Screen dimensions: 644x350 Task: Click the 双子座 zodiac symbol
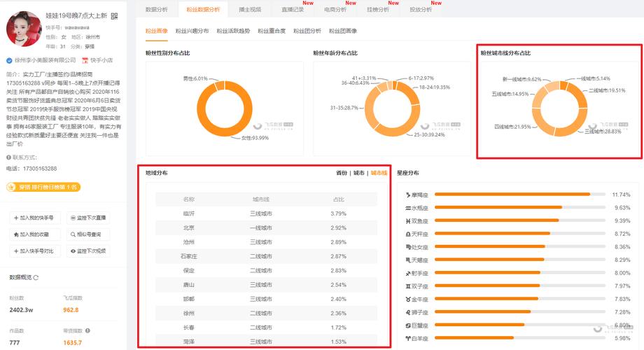click(x=407, y=286)
